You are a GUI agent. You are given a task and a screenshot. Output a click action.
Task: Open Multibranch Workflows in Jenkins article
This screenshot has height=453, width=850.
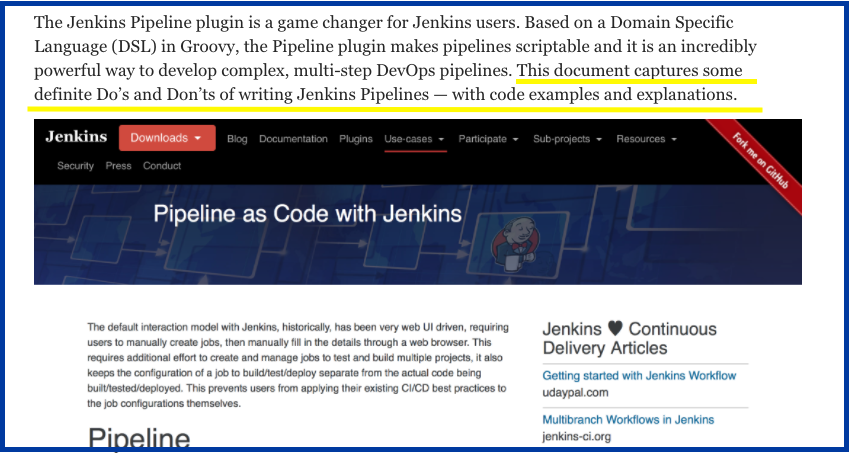(x=628, y=419)
